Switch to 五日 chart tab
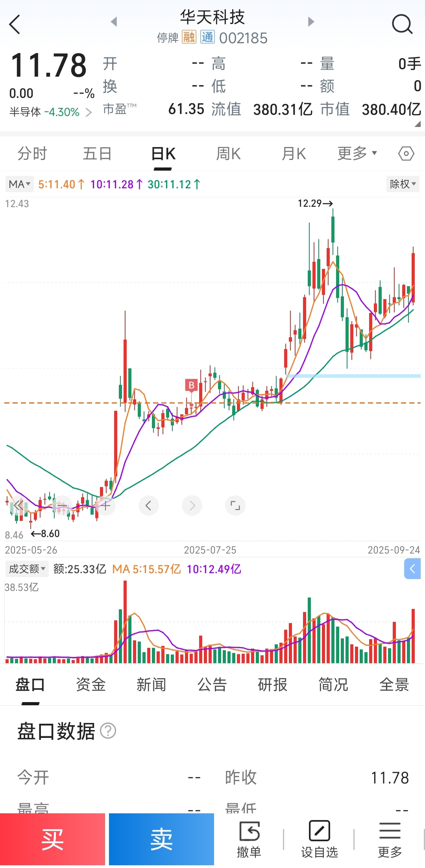The height and width of the screenshot is (868, 425). 97,153
